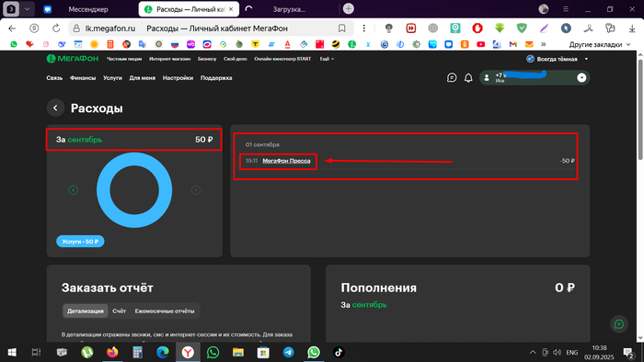Go to Бизнесу section
The image size is (644, 362).
coord(207,59)
